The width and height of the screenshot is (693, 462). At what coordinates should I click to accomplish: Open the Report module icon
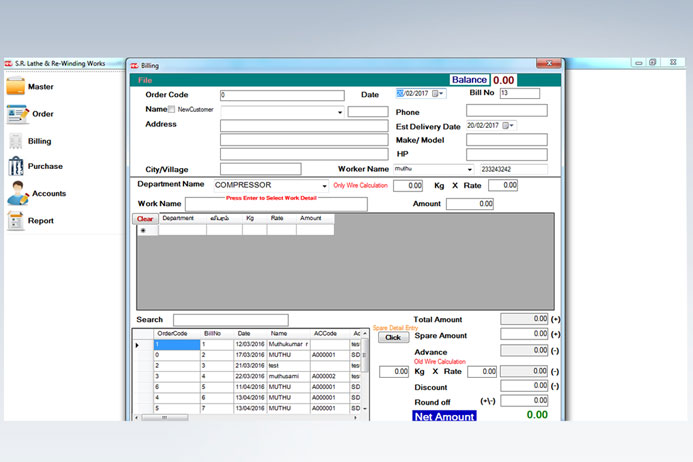[16, 220]
